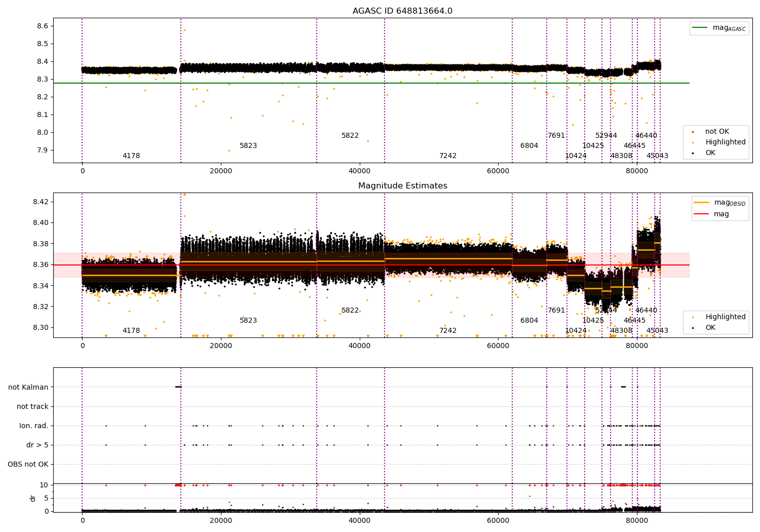Click the 'OK' legend entry in middle plot
The width and height of the screenshot is (760, 532).
click(x=710, y=328)
